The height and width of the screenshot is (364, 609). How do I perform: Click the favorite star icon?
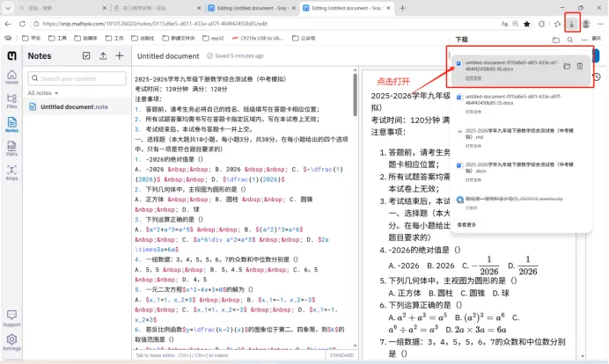point(526,24)
